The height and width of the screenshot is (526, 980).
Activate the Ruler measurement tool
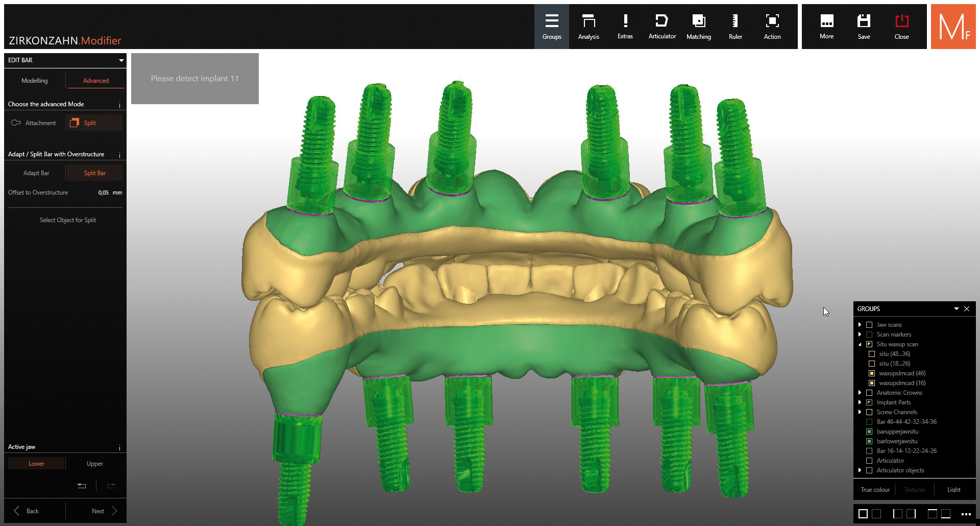pos(735,27)
